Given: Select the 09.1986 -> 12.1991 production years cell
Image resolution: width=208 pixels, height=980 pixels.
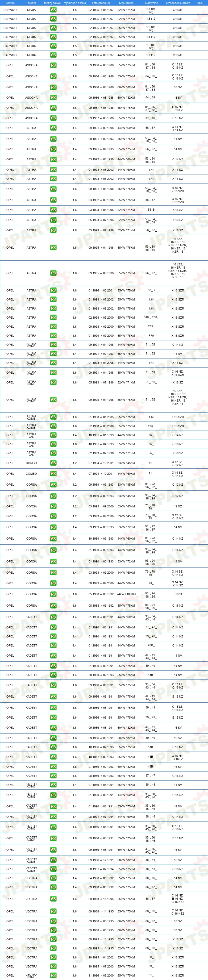Looking at the screenshot, I should 101,860.
